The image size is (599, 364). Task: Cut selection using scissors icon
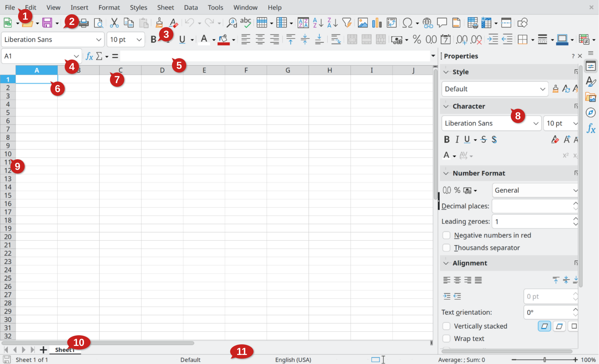[x=114, y=22]
